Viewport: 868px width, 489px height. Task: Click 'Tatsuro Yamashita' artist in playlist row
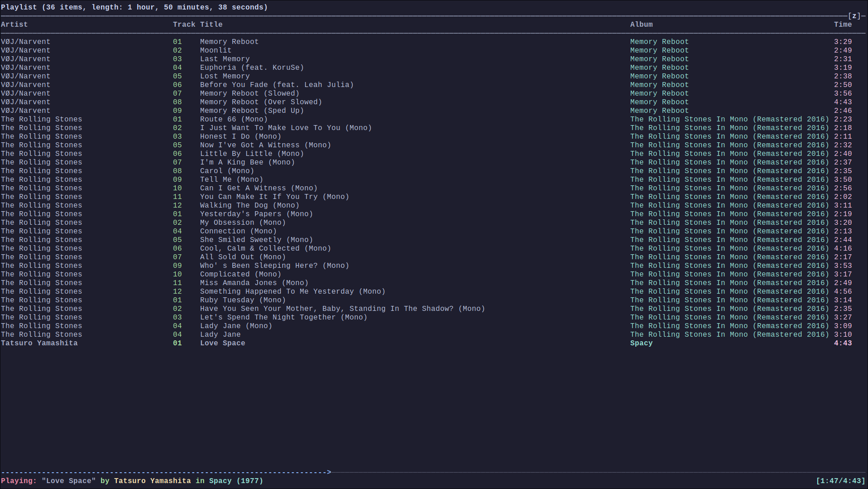point(39,343)
